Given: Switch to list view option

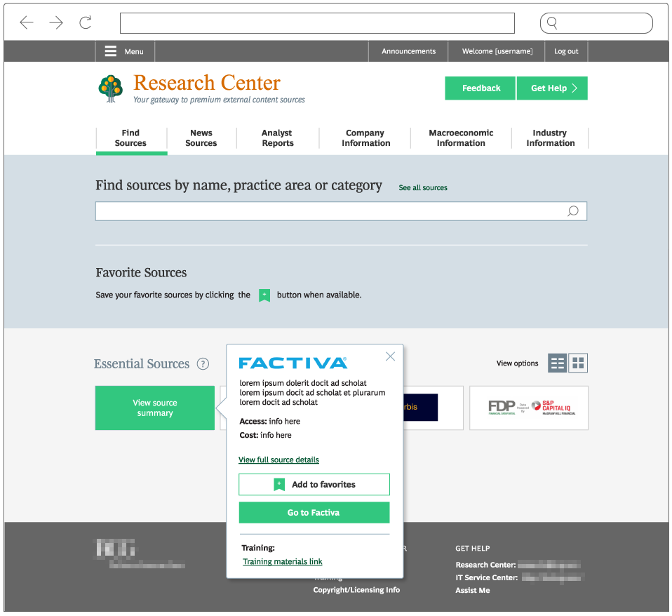Looking at the screenshot, I should point(557,363).
